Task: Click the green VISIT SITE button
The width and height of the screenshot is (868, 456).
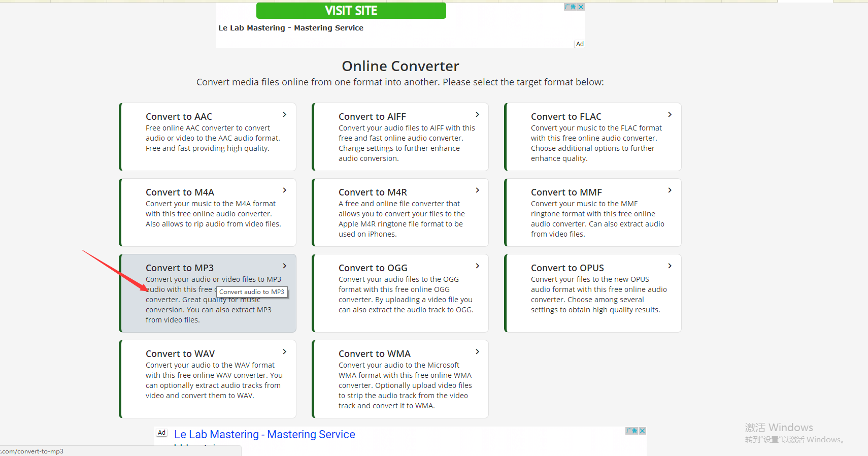Action: (351, 11)
